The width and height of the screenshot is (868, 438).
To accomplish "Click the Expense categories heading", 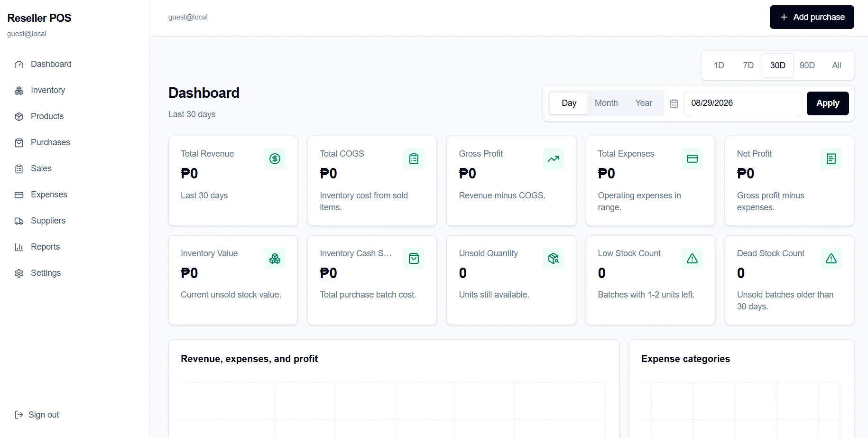I will (x=685, y=359).
